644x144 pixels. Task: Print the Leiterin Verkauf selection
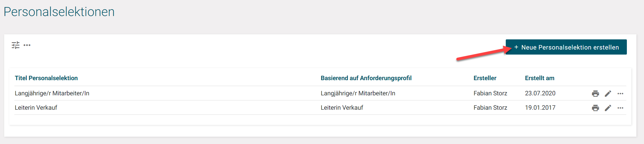click(595, 108)
